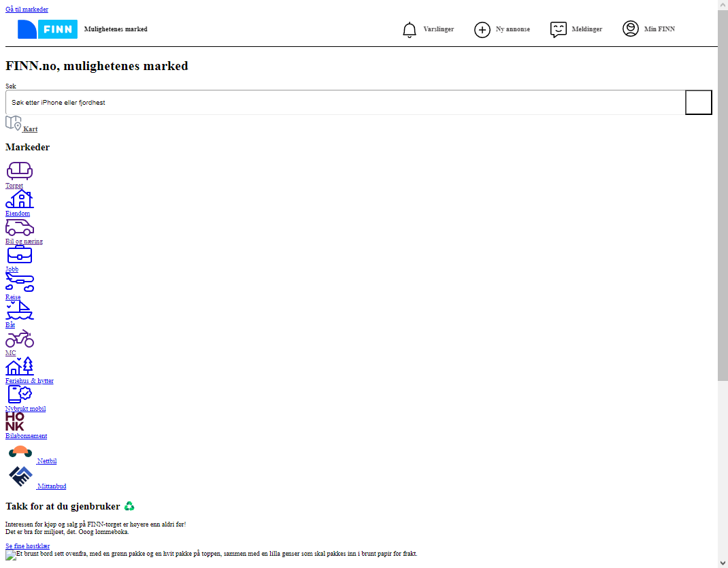
Task: Click into the Søk search field
Action: tap(346, 103)
